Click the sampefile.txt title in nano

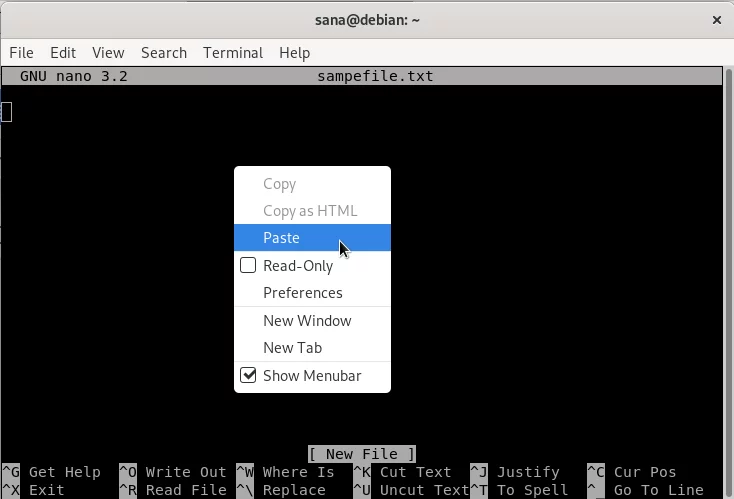coord(375,76)
